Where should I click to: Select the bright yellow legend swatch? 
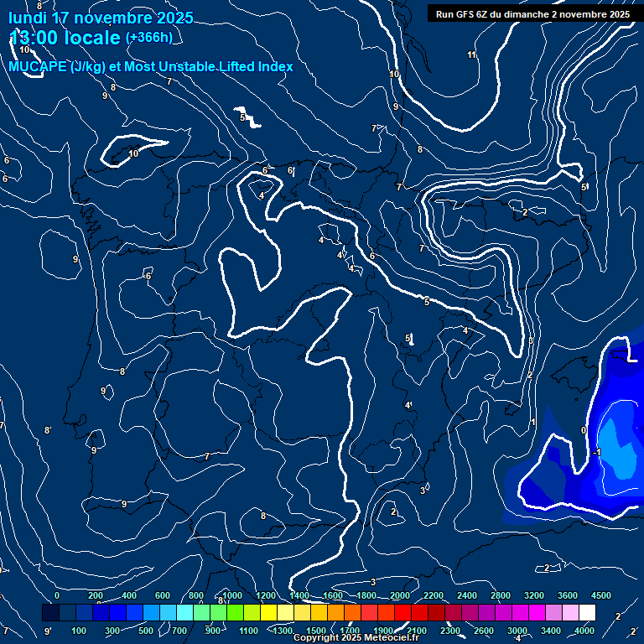pyautogui.click(x=268, y=612)
